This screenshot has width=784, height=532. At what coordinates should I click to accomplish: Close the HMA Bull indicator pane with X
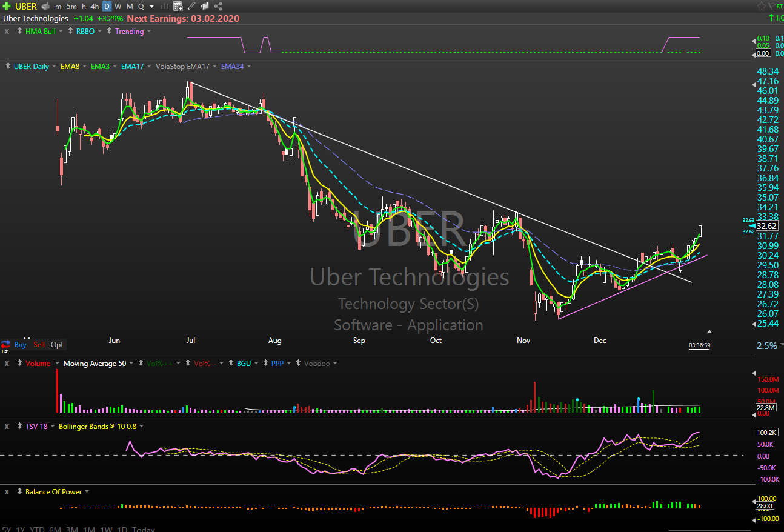(7, 32)
